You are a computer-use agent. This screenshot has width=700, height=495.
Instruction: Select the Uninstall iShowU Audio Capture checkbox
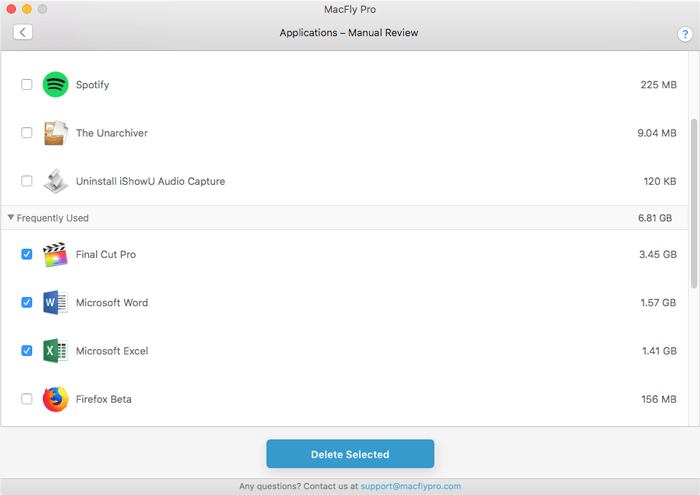[x=27, y=181]
